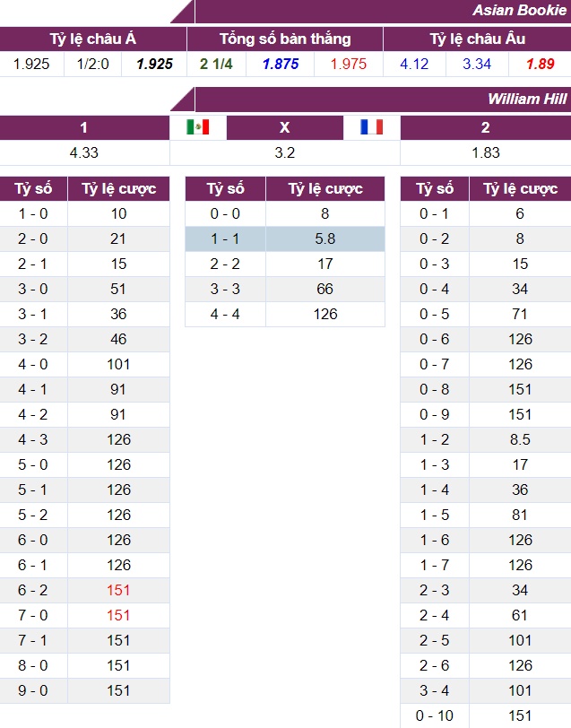
Task: Select home win odds 4.33
Action: [84, 152]
